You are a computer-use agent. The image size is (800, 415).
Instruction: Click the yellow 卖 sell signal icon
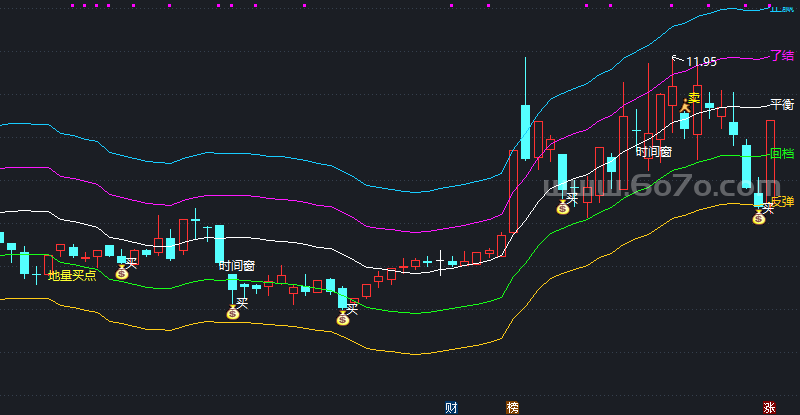click(x=691, y=100)
